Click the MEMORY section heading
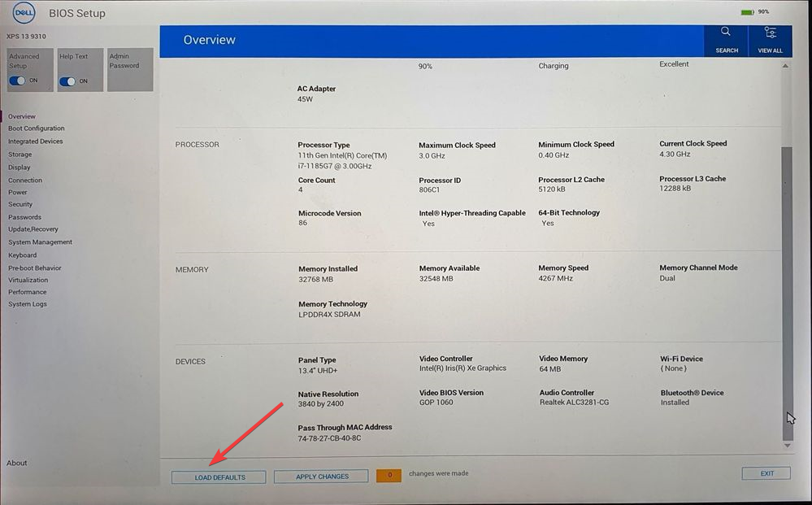 click(192, 270)
